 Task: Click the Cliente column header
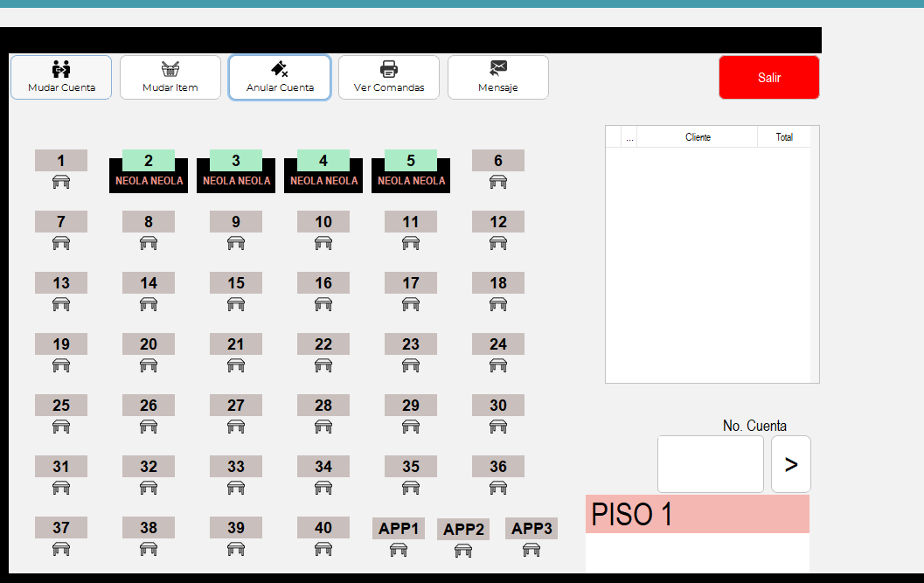[697, 137]
